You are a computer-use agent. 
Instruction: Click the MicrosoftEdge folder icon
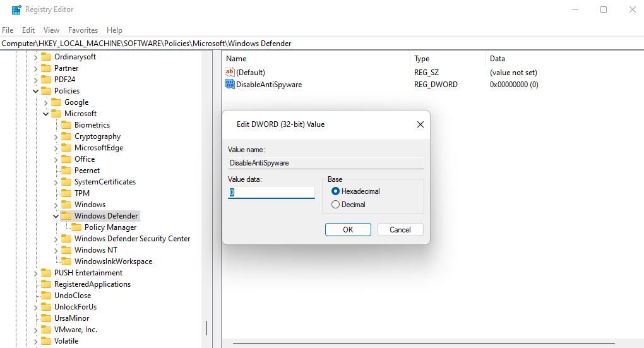(66, 148)
